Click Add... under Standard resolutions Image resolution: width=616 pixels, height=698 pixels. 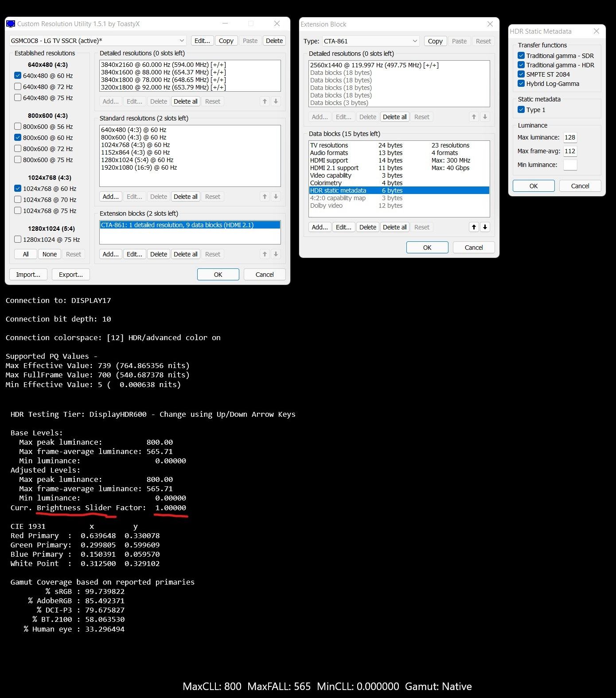pos(111,197)
